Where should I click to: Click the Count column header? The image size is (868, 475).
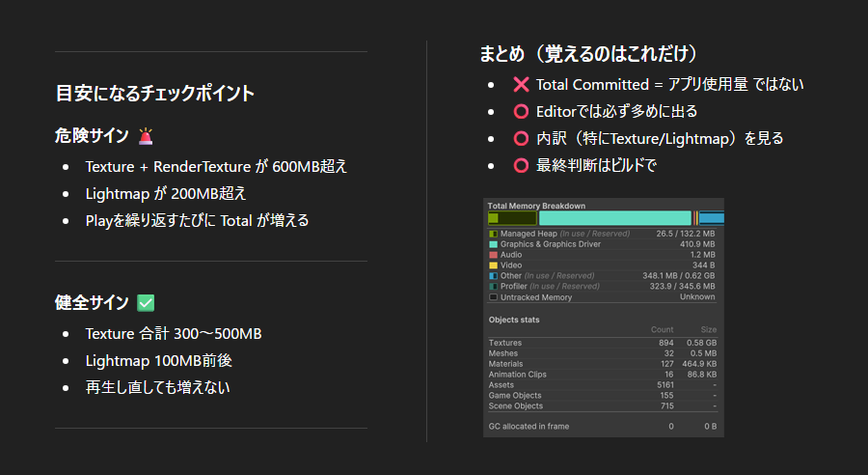[x=662, y=330]
